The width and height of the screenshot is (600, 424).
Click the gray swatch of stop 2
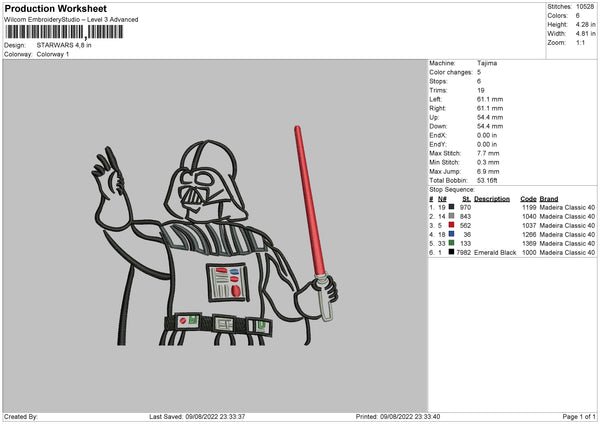click(x=452, y=216)
